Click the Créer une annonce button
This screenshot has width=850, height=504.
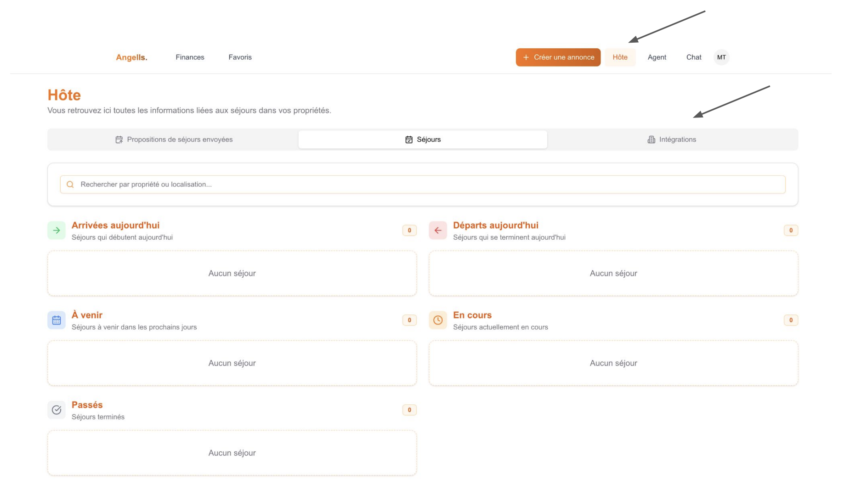[x=558, y=57]
